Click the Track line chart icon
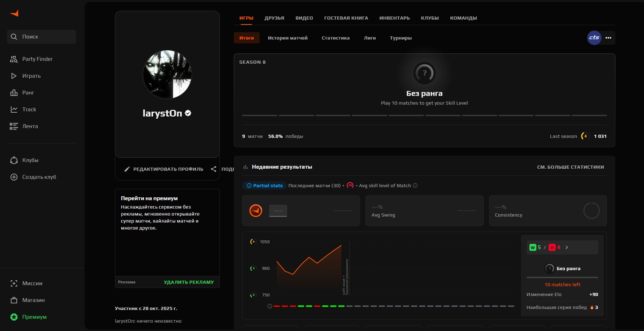This screenshot has height=331, width=644. [14, 110]
